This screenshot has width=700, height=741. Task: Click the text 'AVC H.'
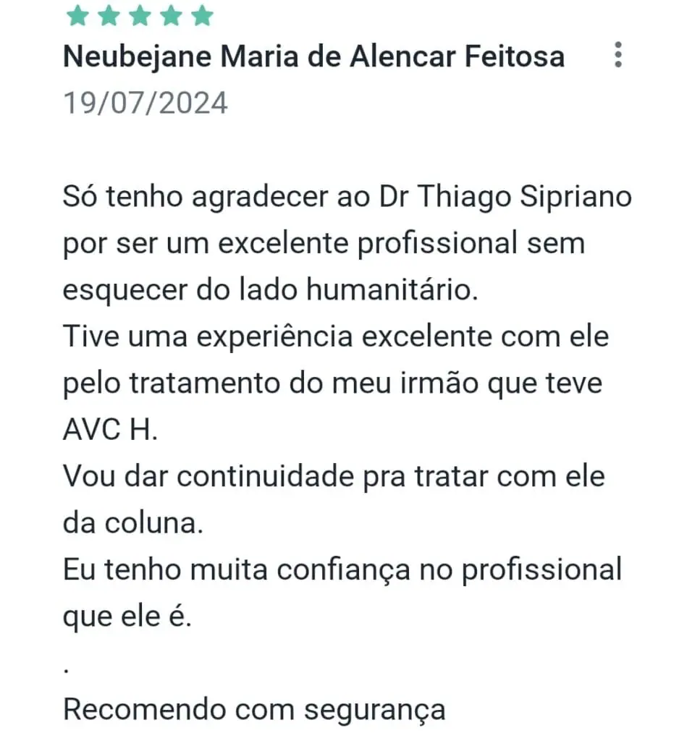point(110,430)
